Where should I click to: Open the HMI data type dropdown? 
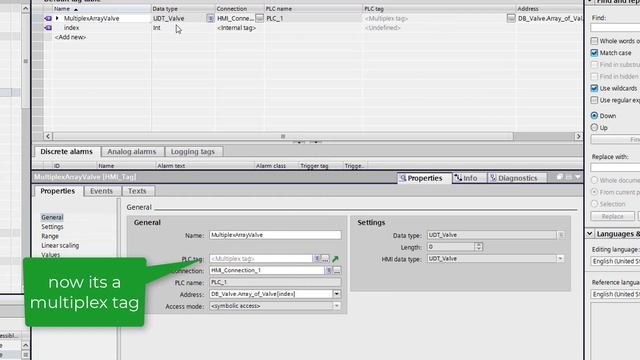click(x=560, y=259)
